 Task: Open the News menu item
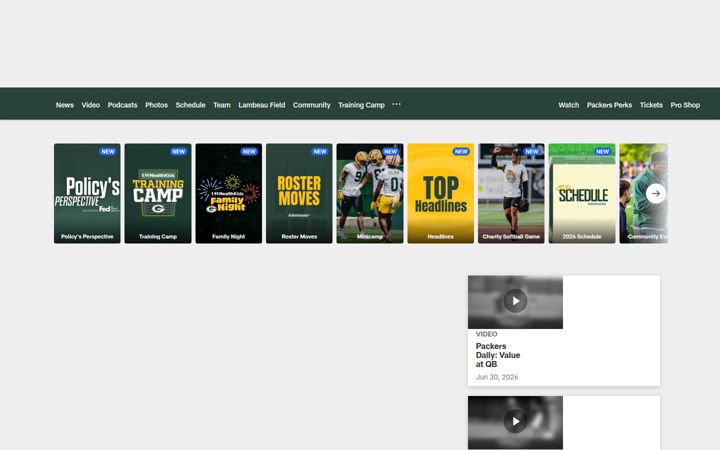pos(65,105)
